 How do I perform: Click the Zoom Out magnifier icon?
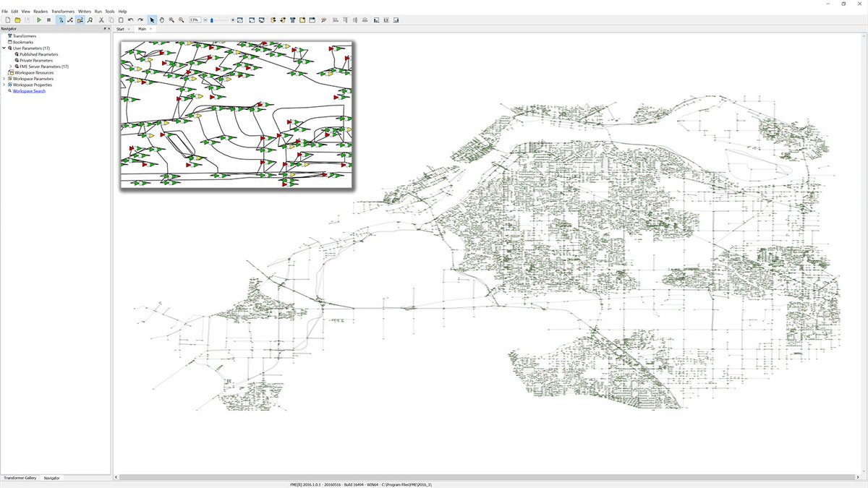pos(182,20)
